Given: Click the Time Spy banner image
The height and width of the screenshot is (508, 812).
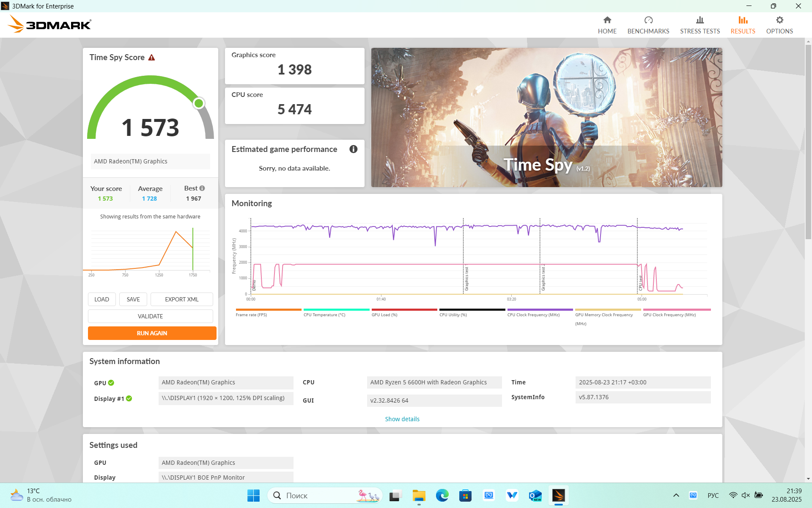Looking at the screenshot, I should point(546,117).
